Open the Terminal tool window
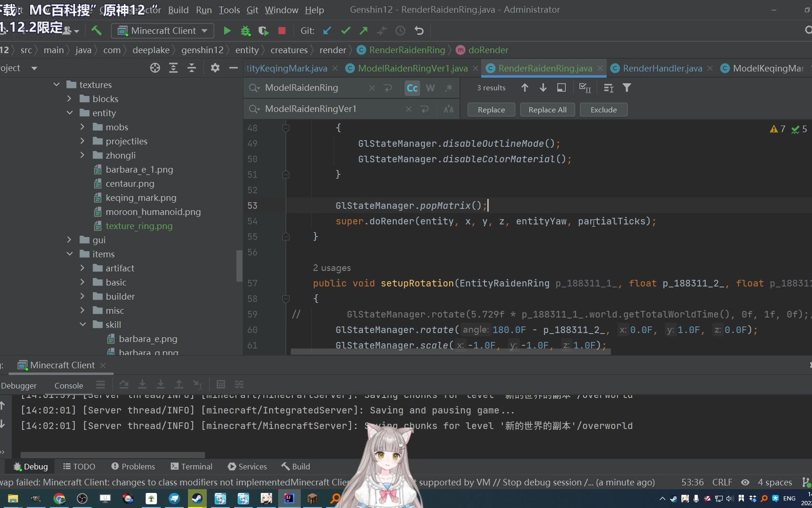The image size is (812, 508). click(192, 467)
